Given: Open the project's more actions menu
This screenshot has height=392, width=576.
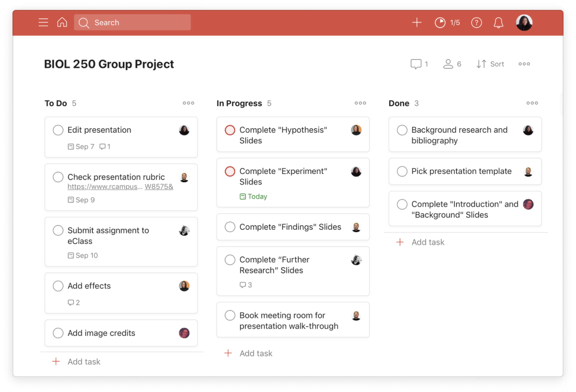Looking at the screenshot, I should pos(524,64).
